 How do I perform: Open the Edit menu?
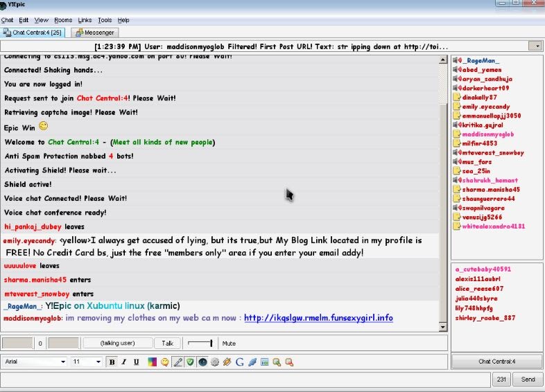pyautogui.click(x=24, y=20)
